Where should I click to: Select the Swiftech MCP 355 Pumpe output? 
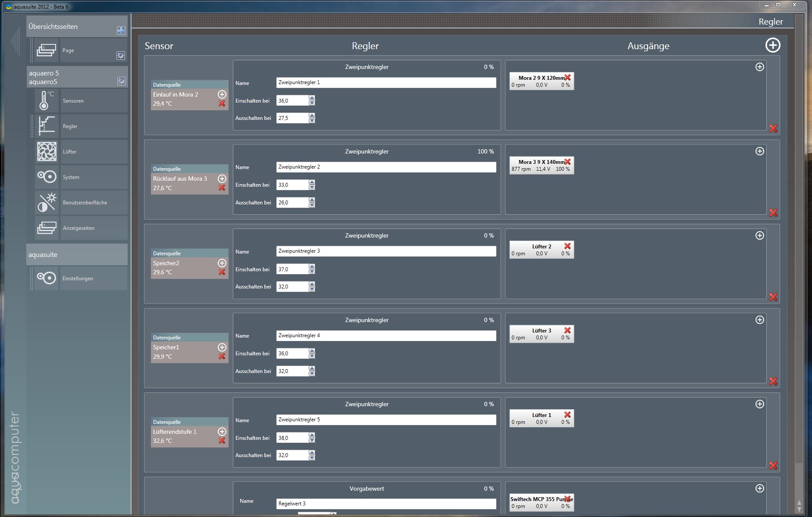tap(542, 502)
